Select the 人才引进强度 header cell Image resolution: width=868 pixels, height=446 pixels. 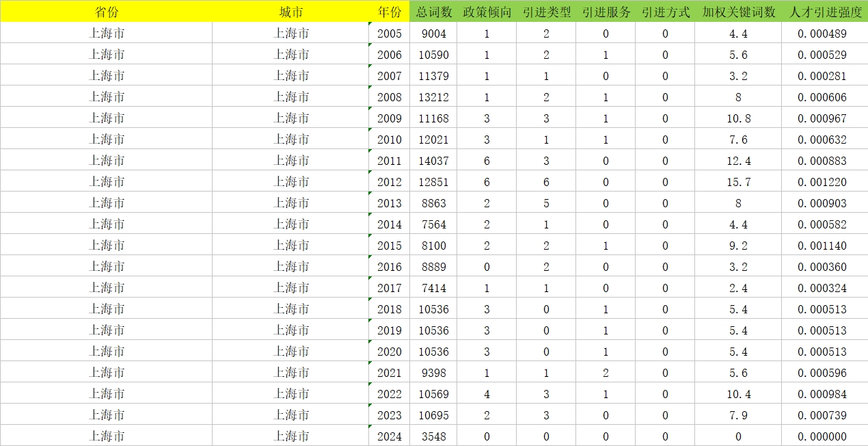point(825,12)
